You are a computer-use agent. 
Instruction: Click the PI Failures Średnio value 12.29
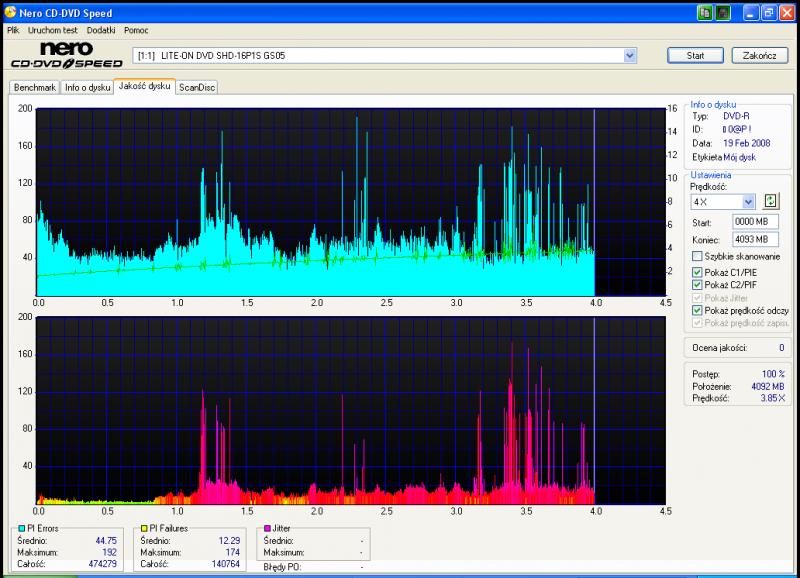pos(229,540)
